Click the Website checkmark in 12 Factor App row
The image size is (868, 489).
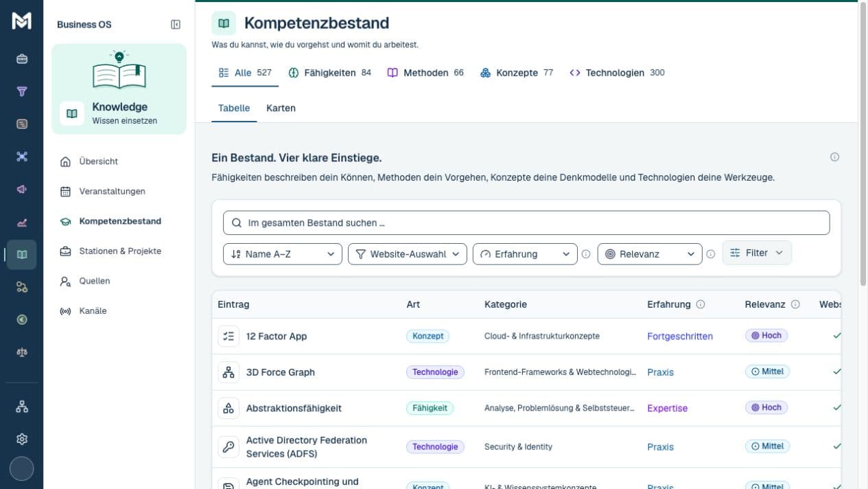(x=836, y=336)
